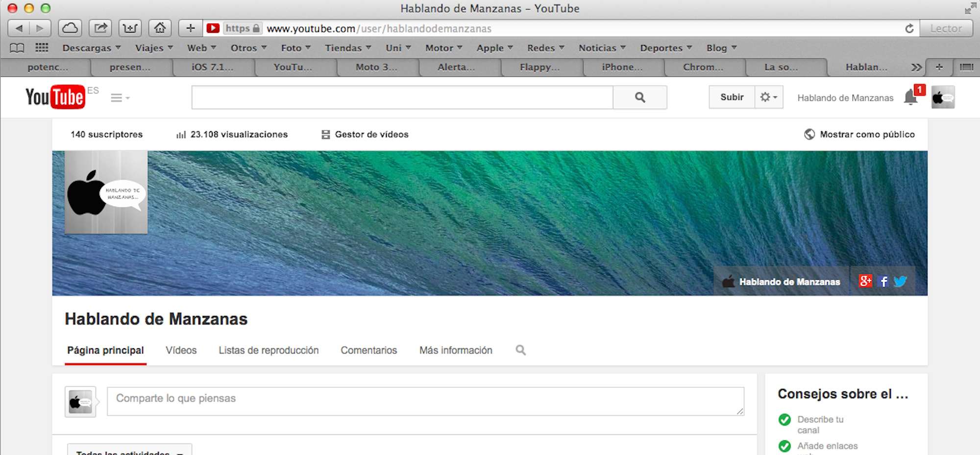
Task: Select Más información channel tab
Action: 456,350
